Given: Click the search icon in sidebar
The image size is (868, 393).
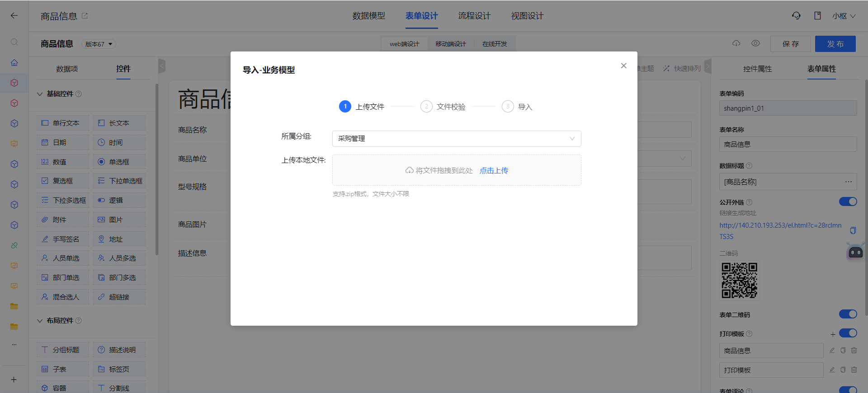Looking at the screenshot, I should point(14,42).
